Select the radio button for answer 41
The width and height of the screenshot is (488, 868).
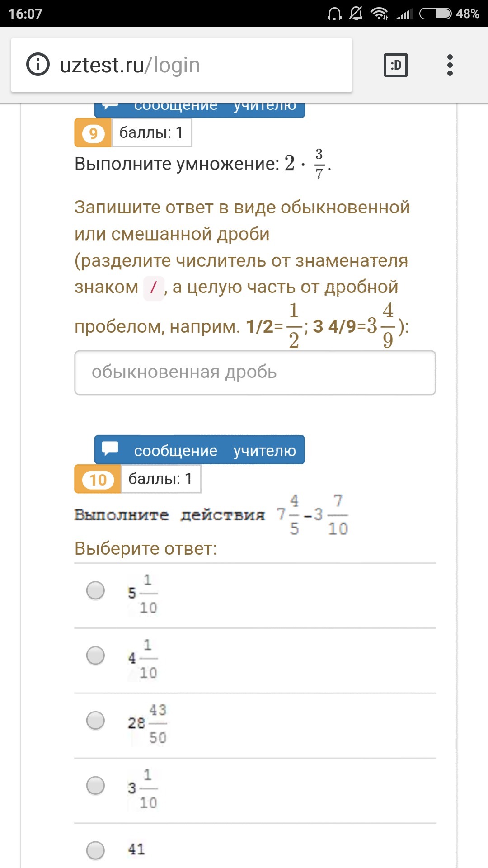point(95,850)
